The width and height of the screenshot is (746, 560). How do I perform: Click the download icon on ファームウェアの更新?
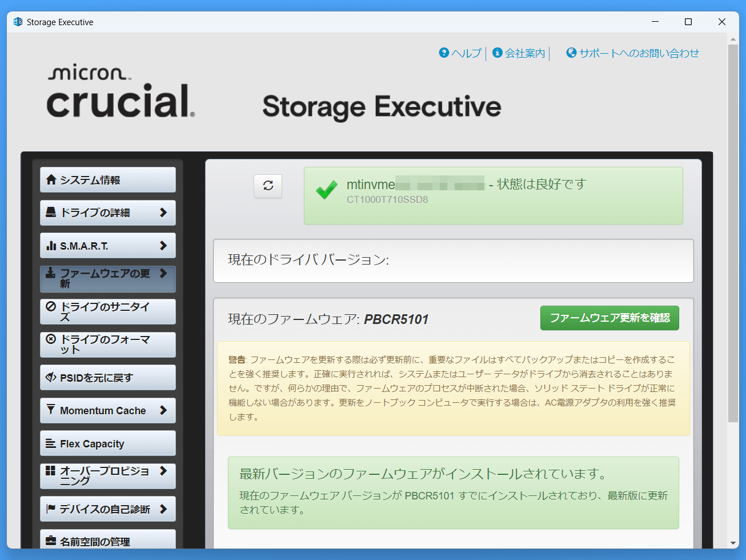[x=51, y=273]
